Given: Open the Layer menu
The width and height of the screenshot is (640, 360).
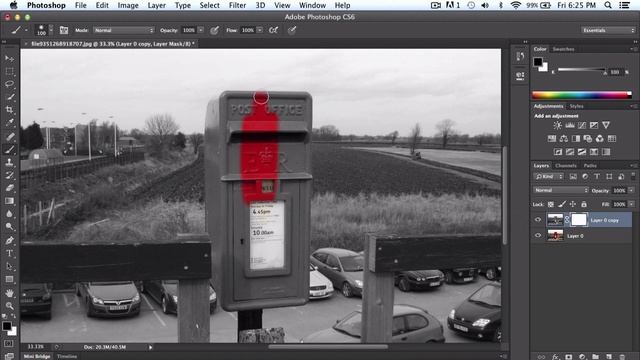Looking at the screenshot, I should tap(157, 5).
